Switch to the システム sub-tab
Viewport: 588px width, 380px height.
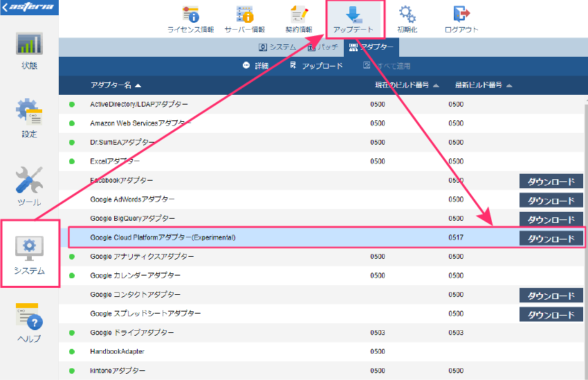click(x=277, y=47)
